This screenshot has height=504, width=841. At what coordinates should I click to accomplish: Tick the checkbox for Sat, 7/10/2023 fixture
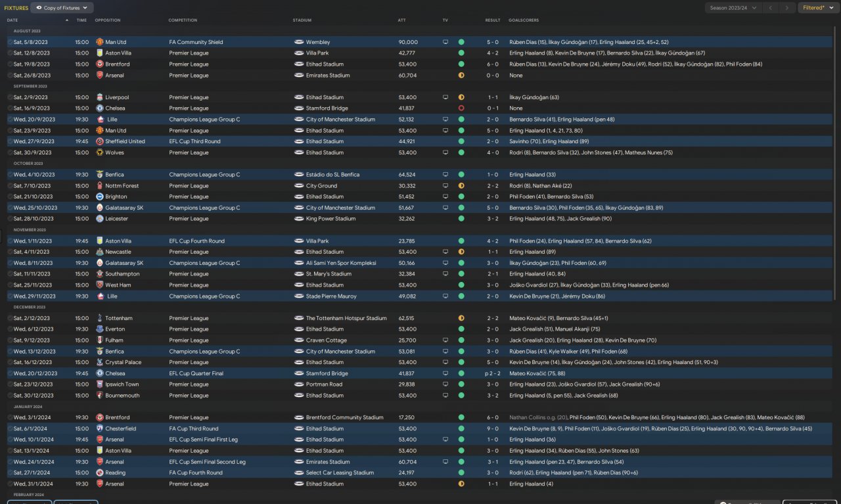click(x=10, y=186)
